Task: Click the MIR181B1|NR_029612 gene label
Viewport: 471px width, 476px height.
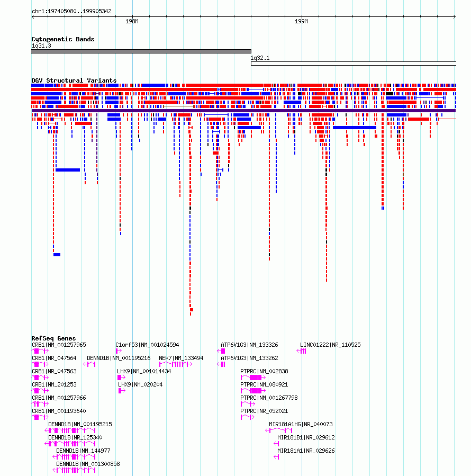Action: 306,437
